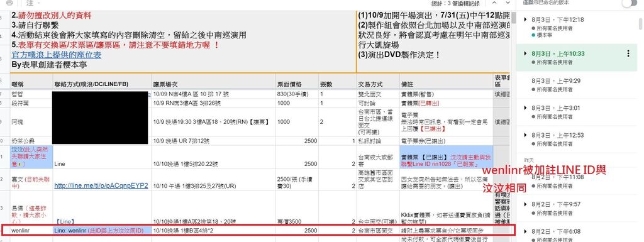Open the line.me link in 嘉文 row
Screen dimensions: 644x242
click(101, 185)
